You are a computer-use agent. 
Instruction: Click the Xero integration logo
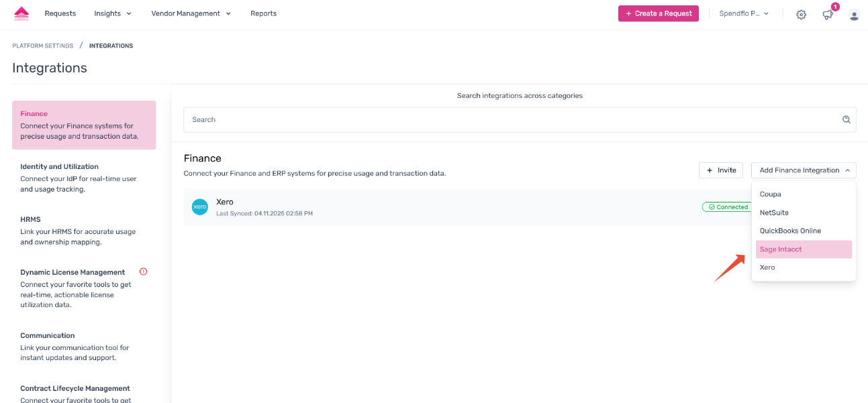tap(199, 207)
